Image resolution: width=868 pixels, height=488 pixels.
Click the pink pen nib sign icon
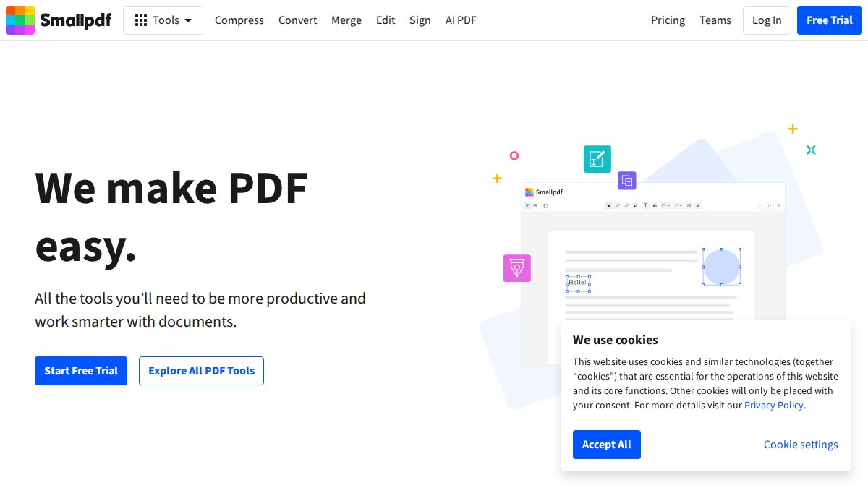pyautogui.click(x=517, y=268)
